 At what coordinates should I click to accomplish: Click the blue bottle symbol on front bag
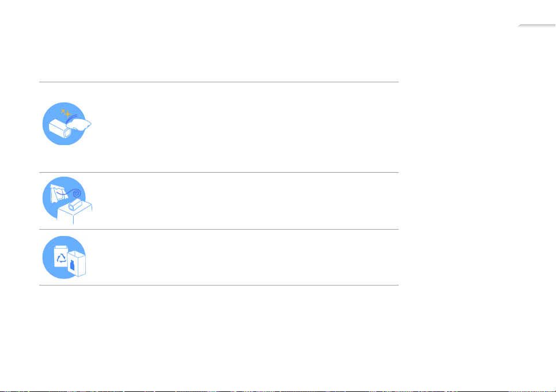(73, 265)
